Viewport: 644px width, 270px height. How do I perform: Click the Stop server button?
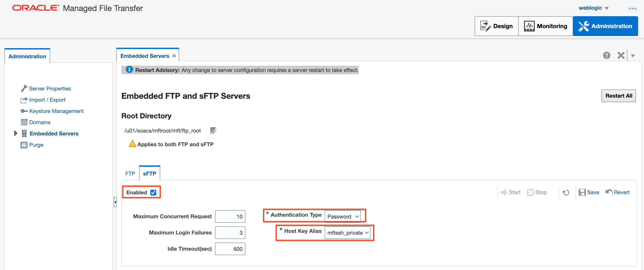point(537,192)
